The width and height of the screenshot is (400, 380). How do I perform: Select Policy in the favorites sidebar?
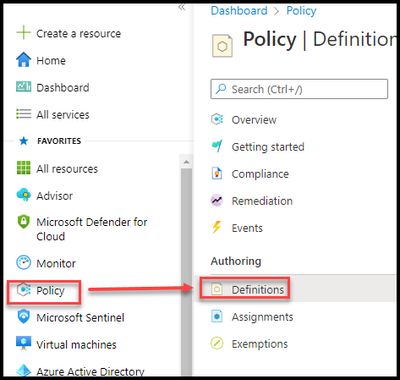[44, 291]
